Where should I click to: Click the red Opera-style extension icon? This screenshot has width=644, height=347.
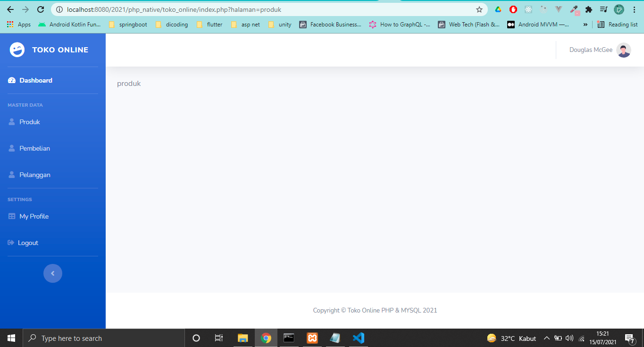[513, 9]
